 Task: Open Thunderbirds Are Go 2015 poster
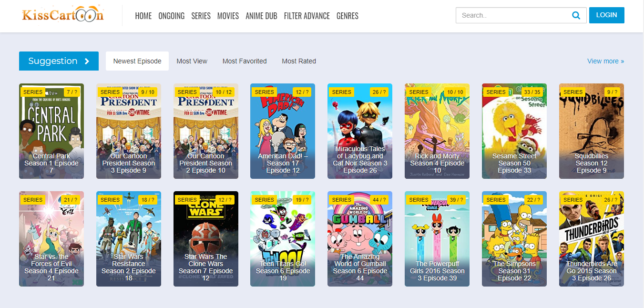click(x=592, y=239)
